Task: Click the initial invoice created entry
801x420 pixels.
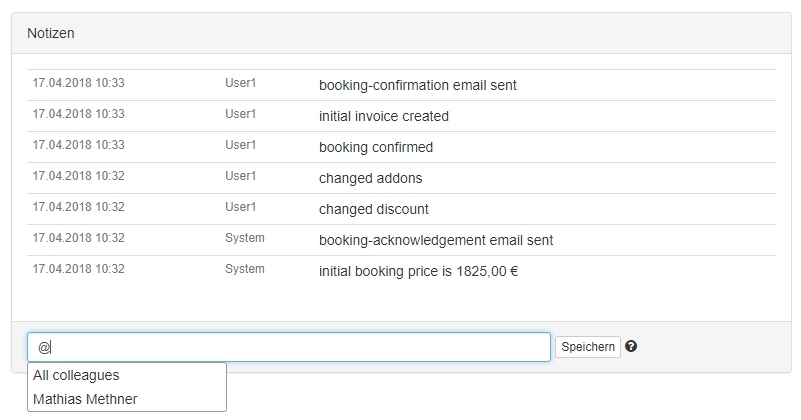Action: point(383,116)
